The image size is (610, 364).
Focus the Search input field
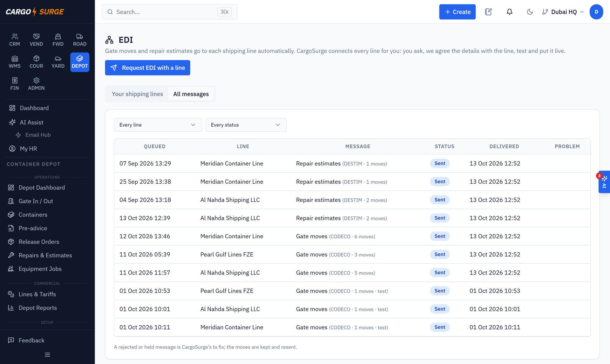pyautogui.click(x=169, y=12)
